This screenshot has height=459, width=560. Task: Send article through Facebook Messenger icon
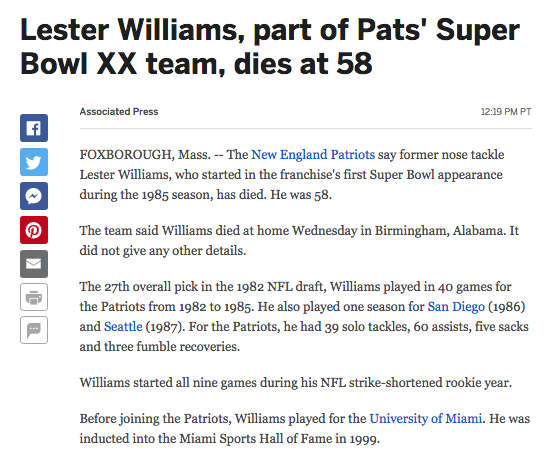point(34,196)
